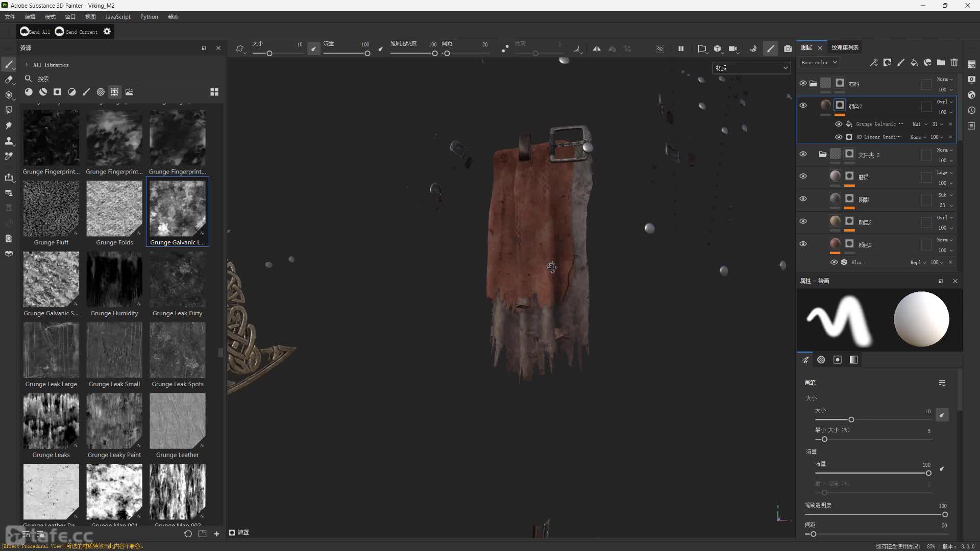Open Display settings on right sidebar
The height and width of the screenshot is (551, 980).
point(971,80)
